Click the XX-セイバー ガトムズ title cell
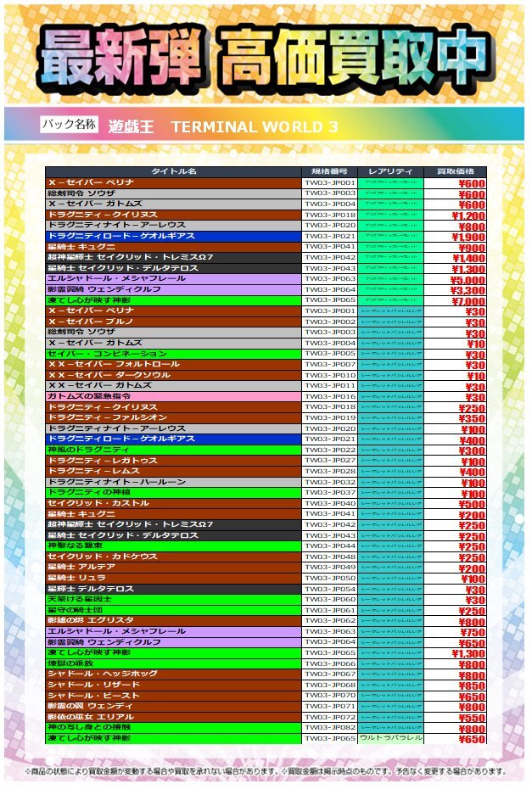 coord(174,386)
